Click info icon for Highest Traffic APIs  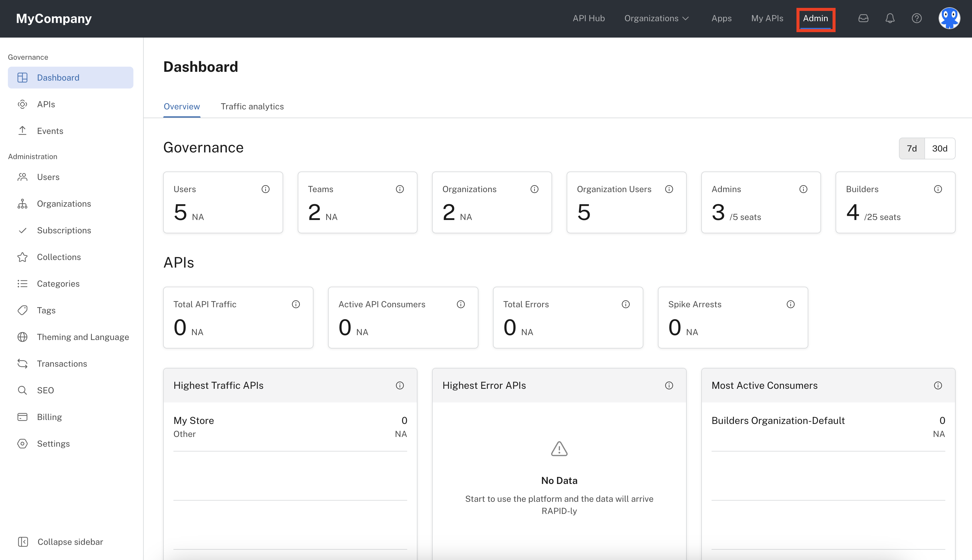[400, 385]
